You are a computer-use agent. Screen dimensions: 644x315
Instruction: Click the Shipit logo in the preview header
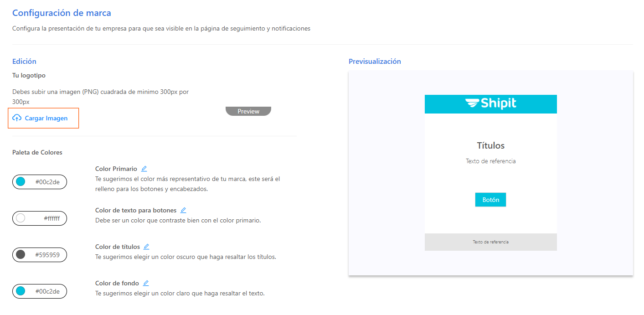pyautogui.click(x=491, y=103)
